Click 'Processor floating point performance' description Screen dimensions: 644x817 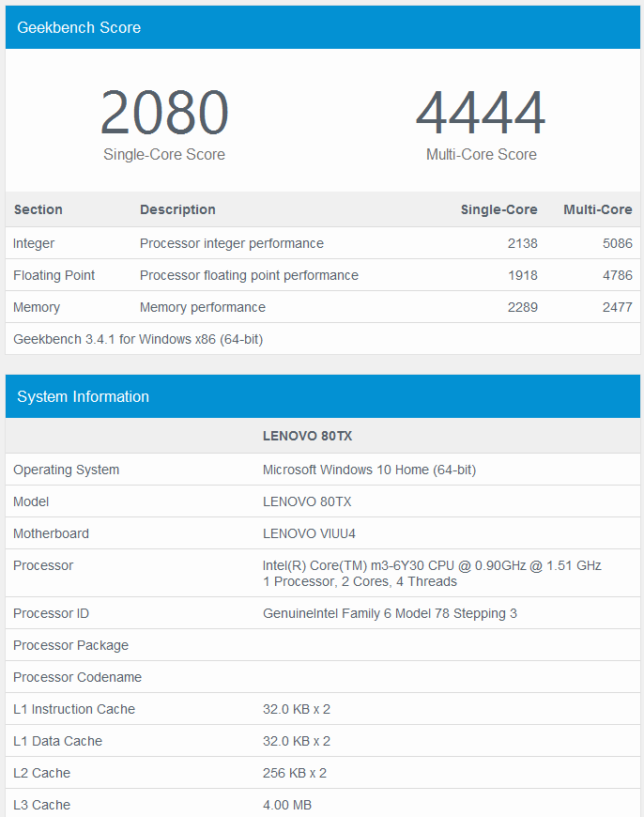[x=249, y=275]
